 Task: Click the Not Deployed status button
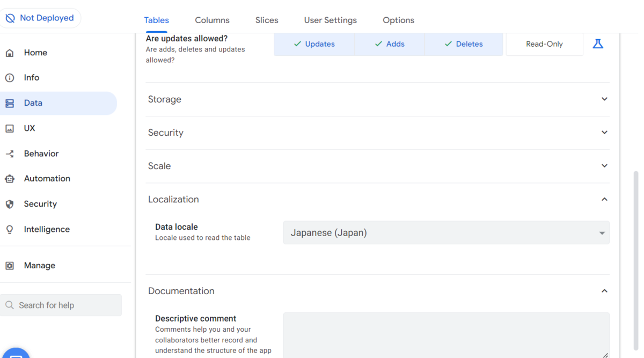(x=40, y=18)
